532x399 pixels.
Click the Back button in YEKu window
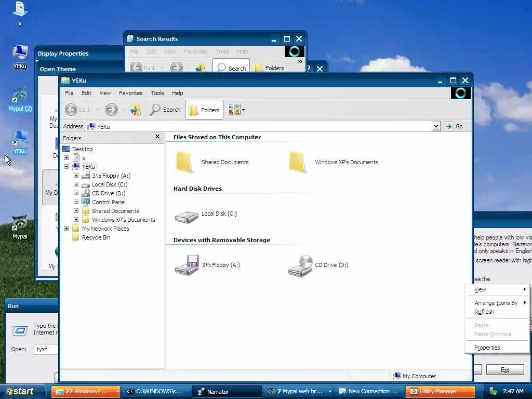(78, 110)
